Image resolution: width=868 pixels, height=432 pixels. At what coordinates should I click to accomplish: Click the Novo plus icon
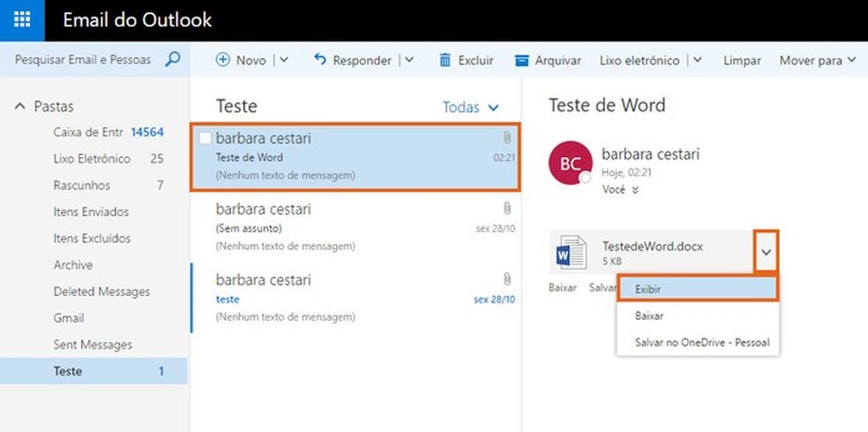222,60
